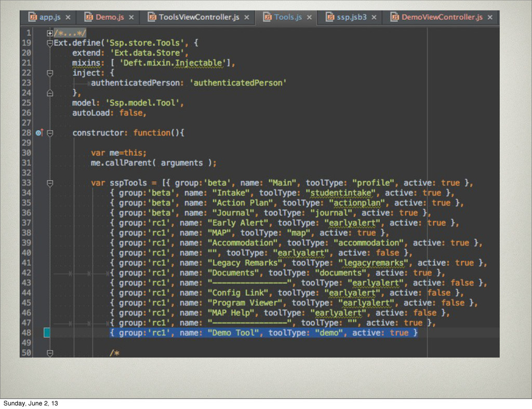Click "legacyremarks" toolType on line 41

pyautogui.click(x=374, y=263)
